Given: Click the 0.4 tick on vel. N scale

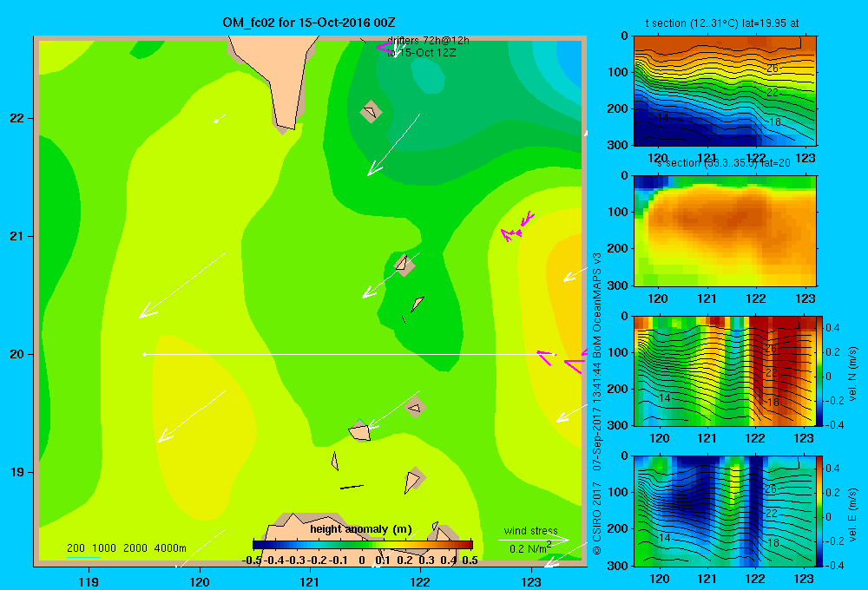Looking at the screenshot, I should (833, 328).
